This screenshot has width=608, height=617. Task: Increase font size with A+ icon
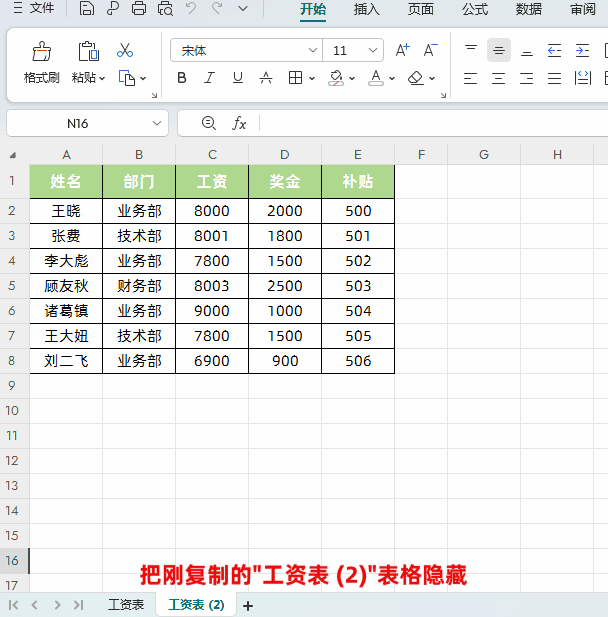click(403, 50)
